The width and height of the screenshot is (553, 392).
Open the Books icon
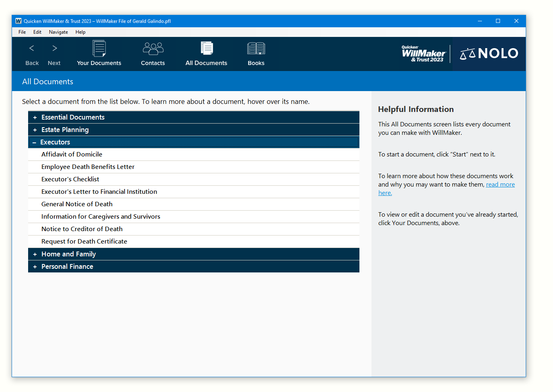click(256, 49)
